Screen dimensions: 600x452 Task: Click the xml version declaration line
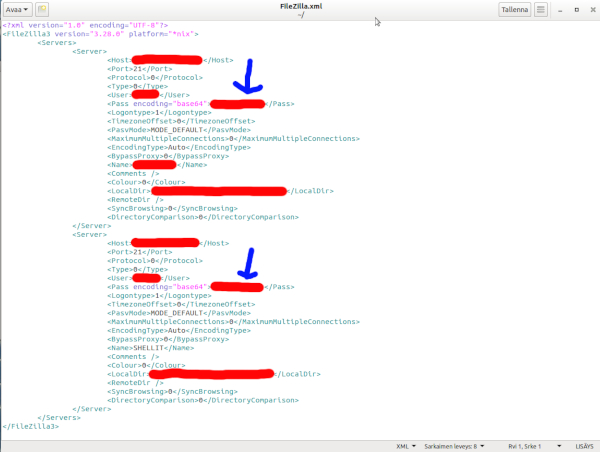click(85, 25)
